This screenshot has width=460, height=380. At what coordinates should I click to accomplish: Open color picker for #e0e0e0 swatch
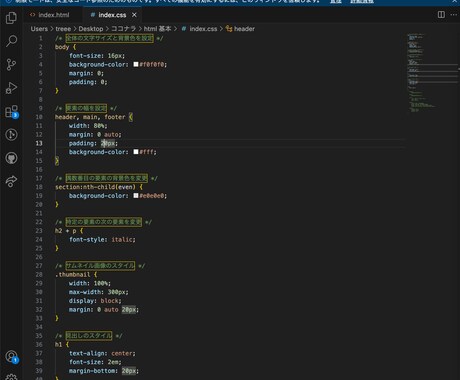coord(136,196)
